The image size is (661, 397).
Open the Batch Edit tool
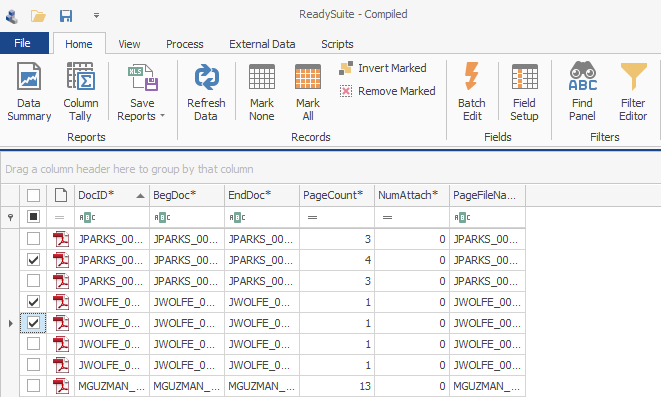tap(472, 92)
